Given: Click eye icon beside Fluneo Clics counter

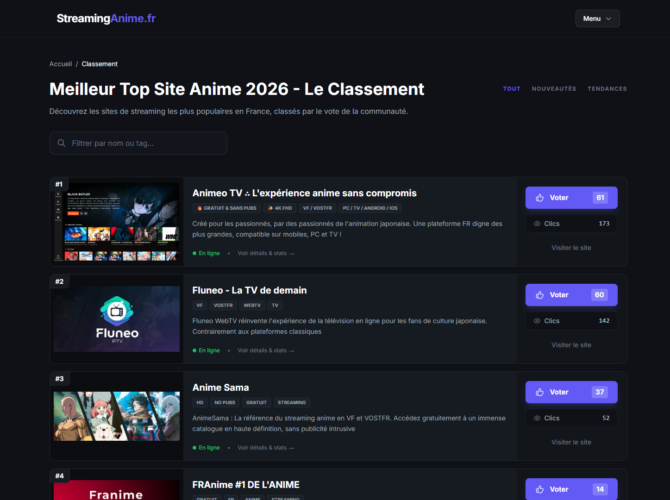Looking at the screenshot, I should pos(537,321).
